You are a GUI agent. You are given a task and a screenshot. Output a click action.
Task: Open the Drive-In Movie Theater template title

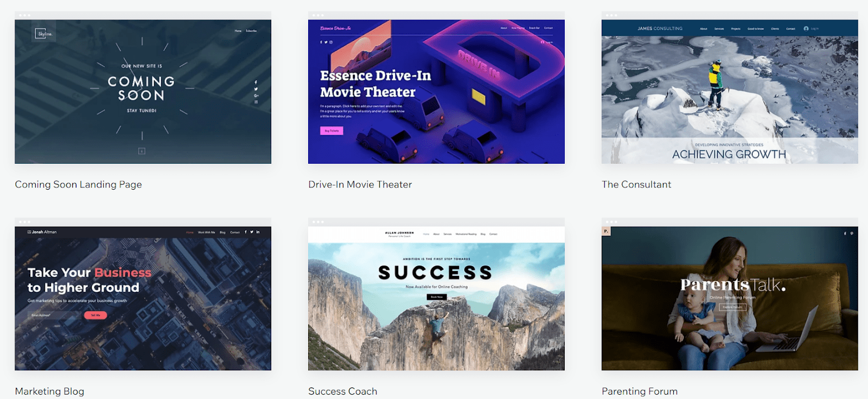click(x=360, y=184)
